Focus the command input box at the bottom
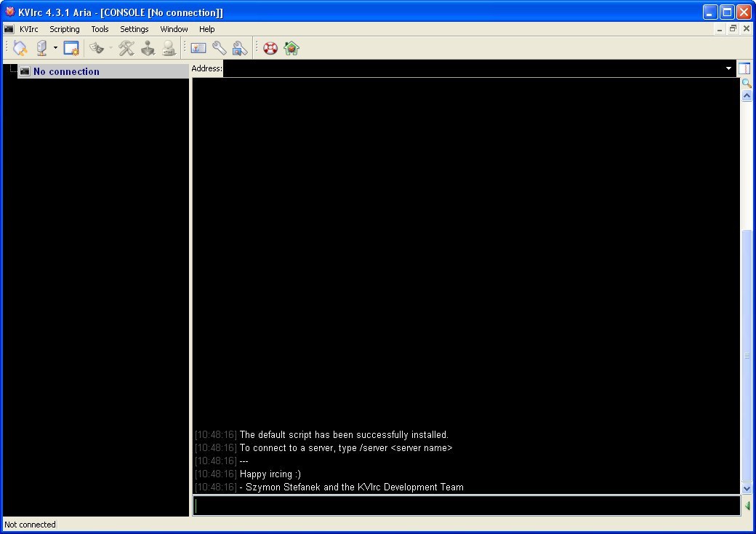 466,506
